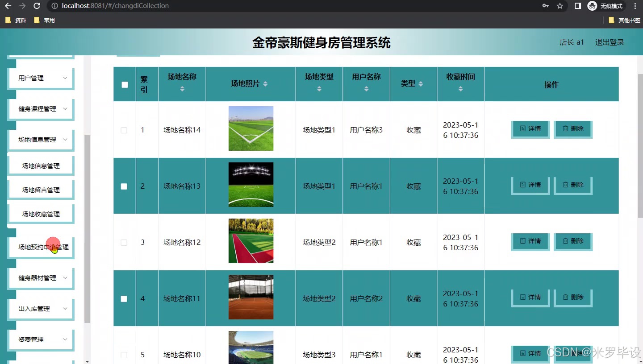This screenshot has width=643, height=364.
Task: Open the venue photo for 场地名称12
Action: (x=251, y=241)
